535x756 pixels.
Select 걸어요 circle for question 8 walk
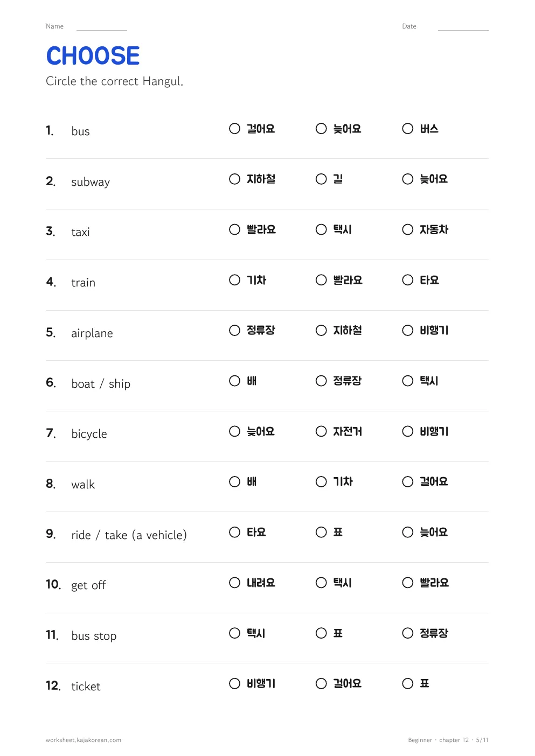[408, 481]
